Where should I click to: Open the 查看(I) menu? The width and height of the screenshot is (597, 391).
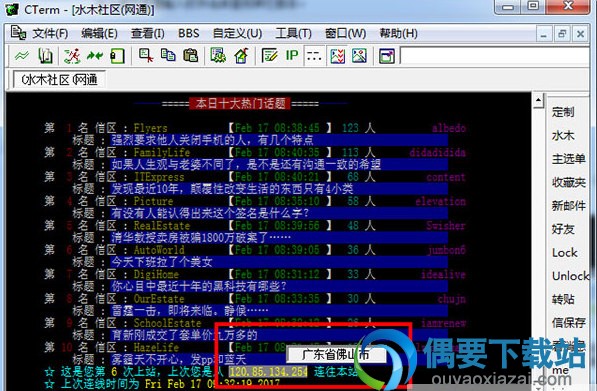click(x=148, y=34)
